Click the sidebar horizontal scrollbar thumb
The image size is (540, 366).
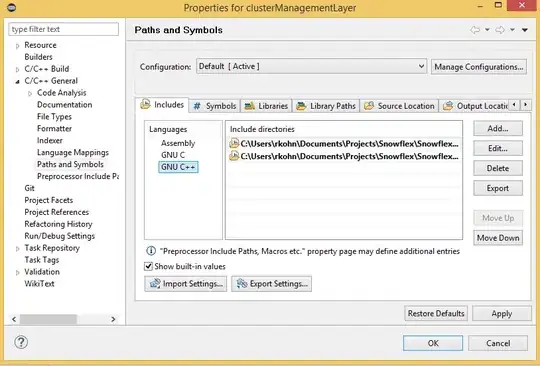[x=48, y=319]
